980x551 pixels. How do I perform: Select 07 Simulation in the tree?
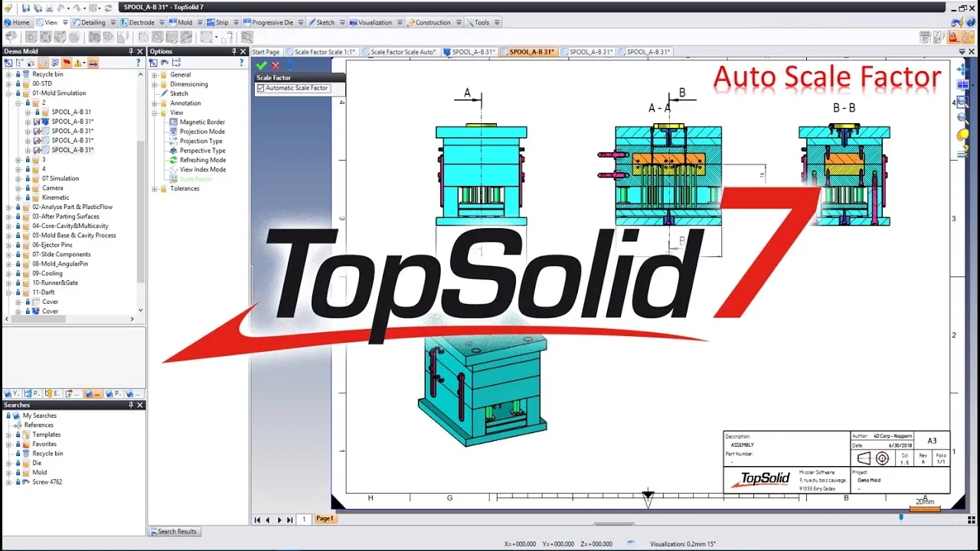(x=60, y=178)
